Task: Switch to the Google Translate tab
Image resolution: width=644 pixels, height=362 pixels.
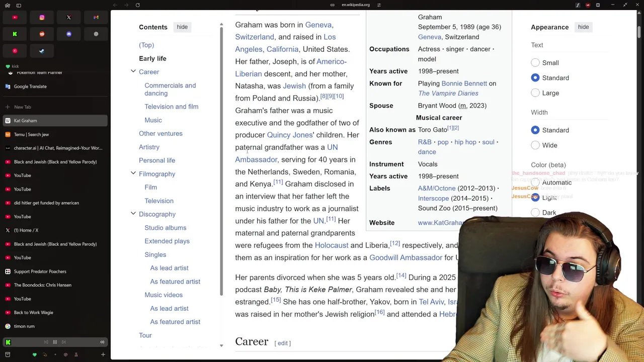Action: [x=54, y=86]
